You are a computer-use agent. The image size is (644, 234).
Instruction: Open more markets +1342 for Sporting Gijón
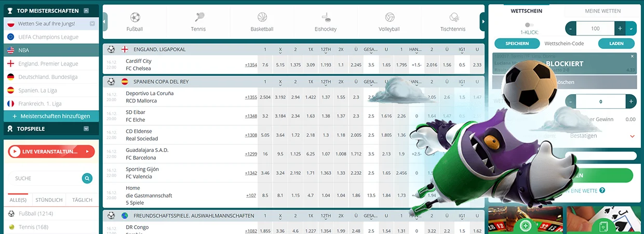(251, 173)
